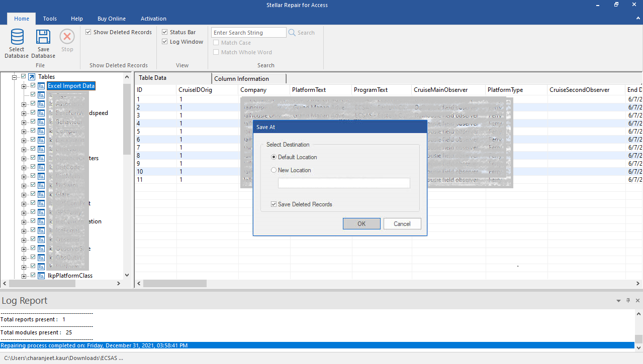Uncheck the Tables root checkbox
This screenshot has height=364, width=643.
tap(23, 77)
